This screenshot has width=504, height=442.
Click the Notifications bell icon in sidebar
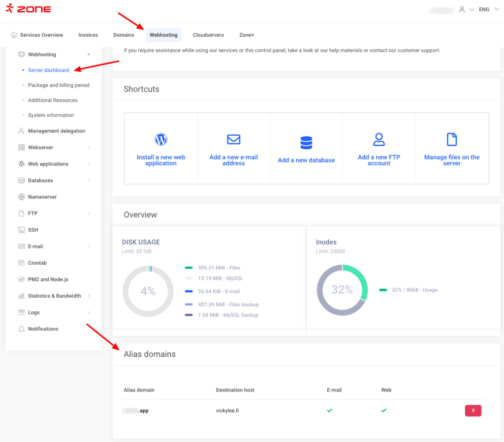point(21,329)
